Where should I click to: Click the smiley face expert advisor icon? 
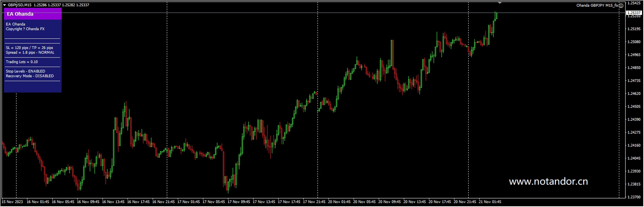(621, 5)
